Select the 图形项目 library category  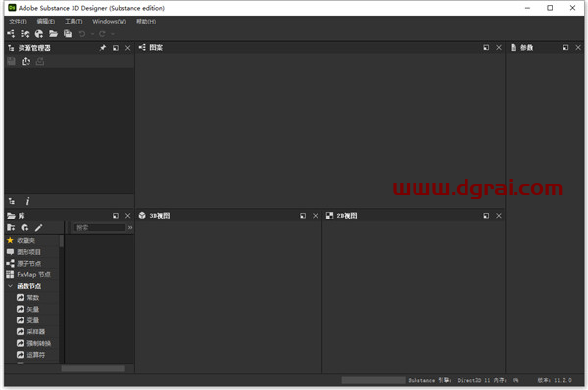pos(28,252)
